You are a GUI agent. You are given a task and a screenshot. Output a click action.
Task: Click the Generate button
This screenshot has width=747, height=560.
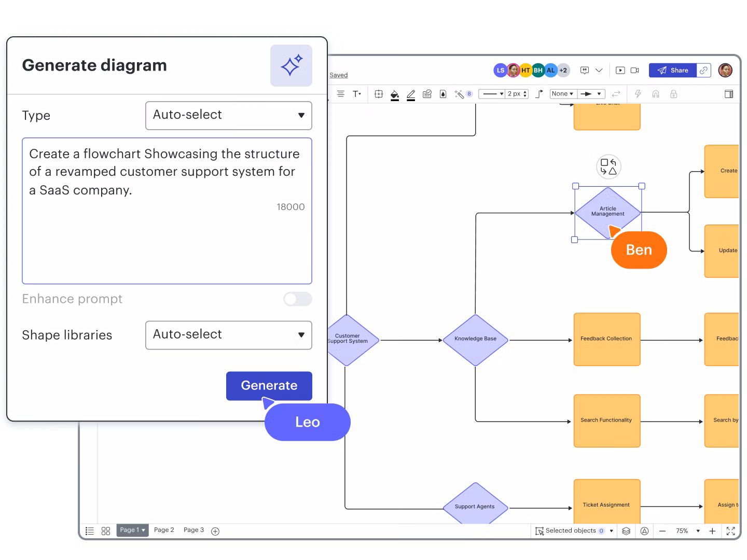269,386
